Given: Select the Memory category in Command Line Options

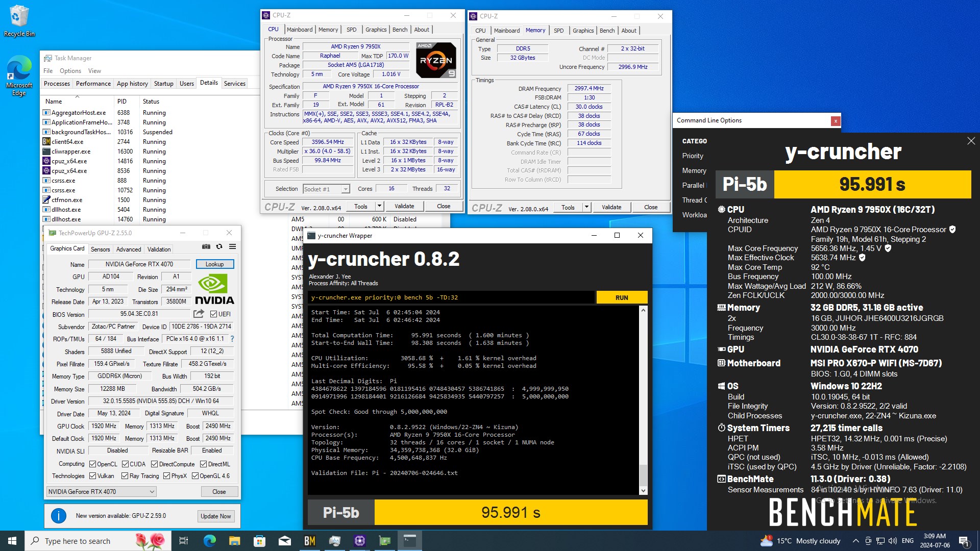Looking at the screenshot, I should tap(694, 170).
